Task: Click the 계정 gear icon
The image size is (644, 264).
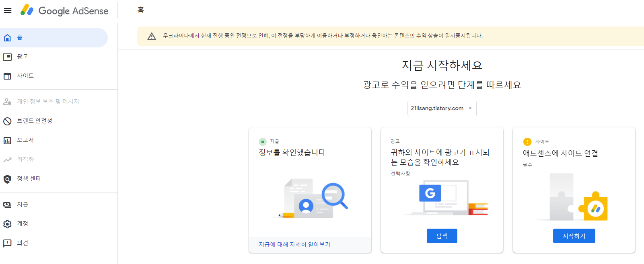Action: pyautogui.click(x=7, y=224)
